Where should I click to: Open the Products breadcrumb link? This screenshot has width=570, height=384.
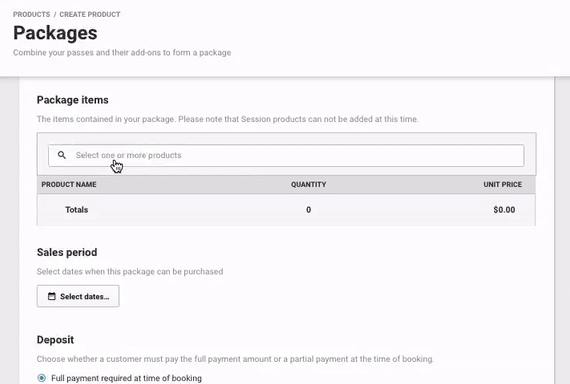32,15
